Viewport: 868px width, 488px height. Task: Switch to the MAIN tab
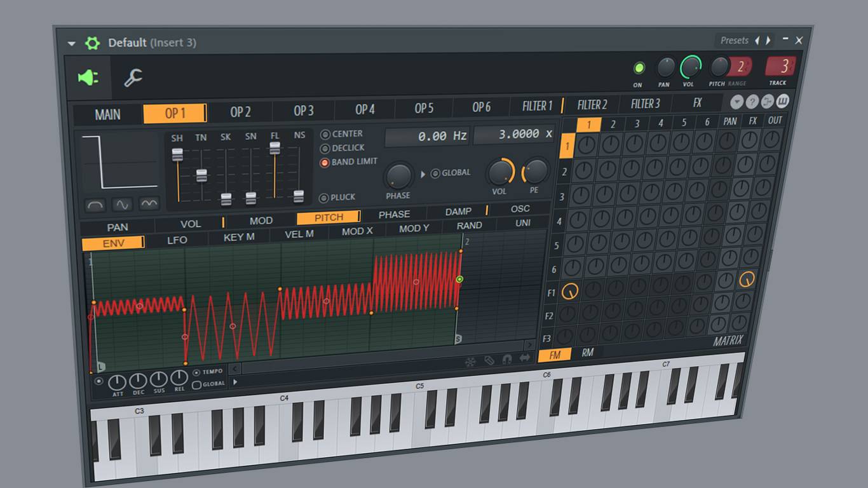coord(107,115)
